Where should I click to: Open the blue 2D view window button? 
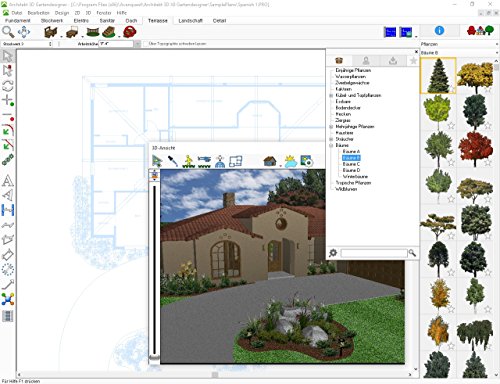[x=390, y=32]
